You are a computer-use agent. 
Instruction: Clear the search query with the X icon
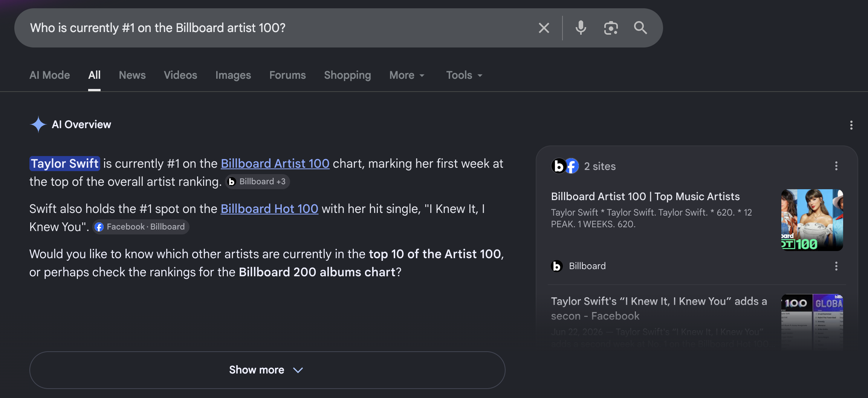pyautogui.click(x=544, y=28)
